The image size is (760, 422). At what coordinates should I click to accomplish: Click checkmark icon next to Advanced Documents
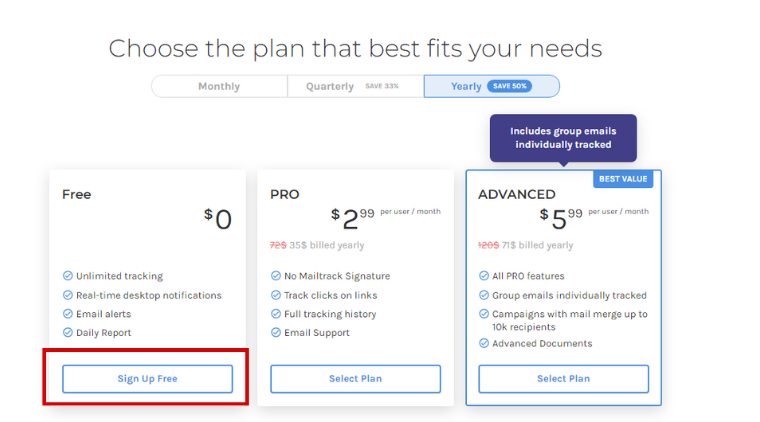tap(484, 344)
